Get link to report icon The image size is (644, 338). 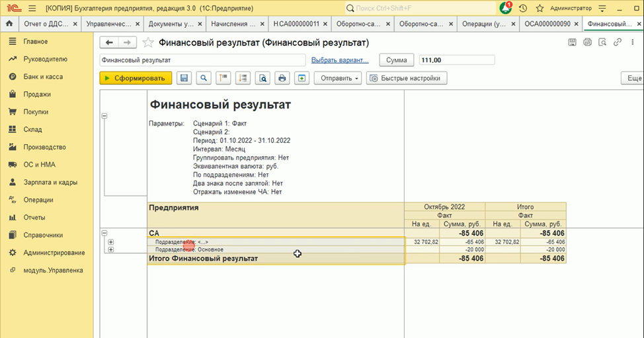618,42
